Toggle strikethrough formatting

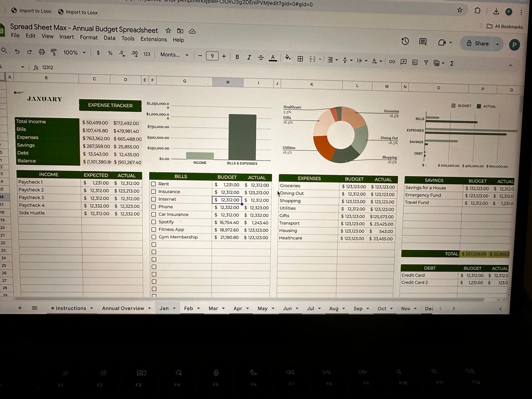(x=261, y=58)
